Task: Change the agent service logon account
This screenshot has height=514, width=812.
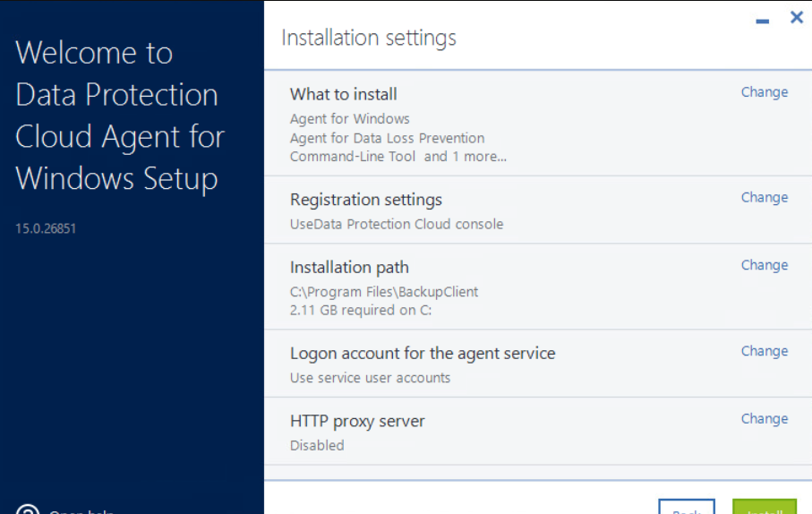Action: pyautogui.click(x=764, y=351)
